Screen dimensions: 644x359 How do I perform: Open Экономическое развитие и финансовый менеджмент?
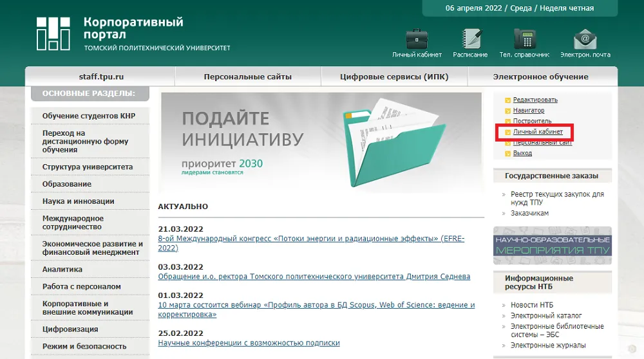click(90, 248)
